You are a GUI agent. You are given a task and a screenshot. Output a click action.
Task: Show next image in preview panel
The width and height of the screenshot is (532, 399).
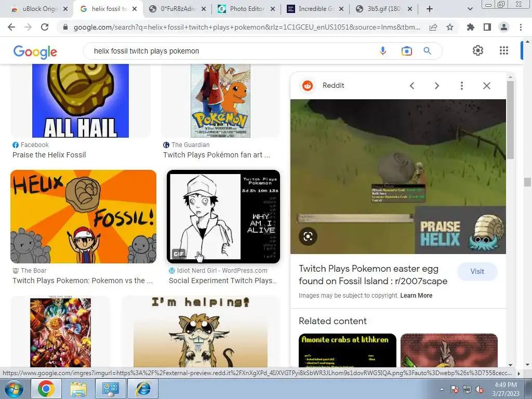436,86
